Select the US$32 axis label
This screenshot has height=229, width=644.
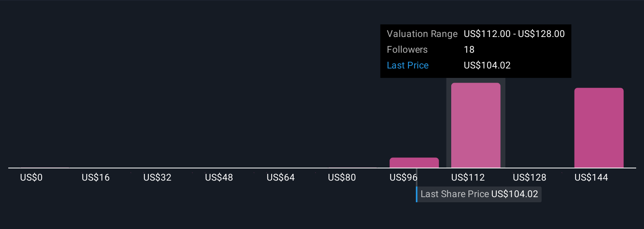(157, 177)
